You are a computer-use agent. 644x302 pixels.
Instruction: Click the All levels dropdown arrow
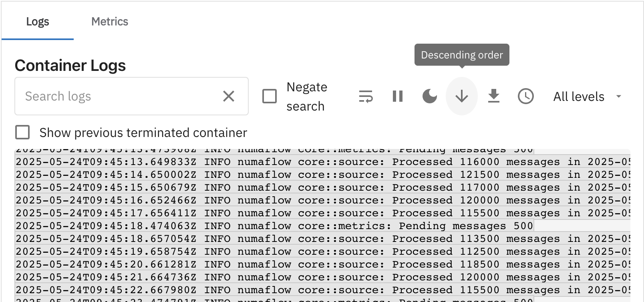click(x=619, y=97)
